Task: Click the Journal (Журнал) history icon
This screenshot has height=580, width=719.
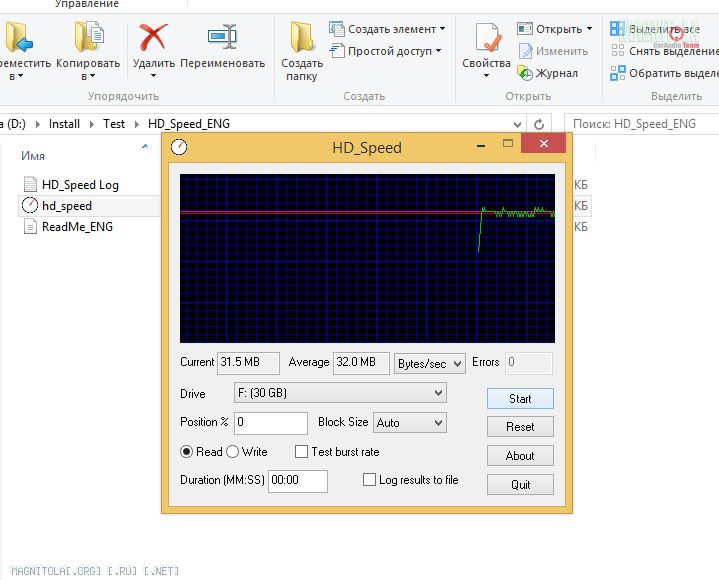Action: pos(525,73)
